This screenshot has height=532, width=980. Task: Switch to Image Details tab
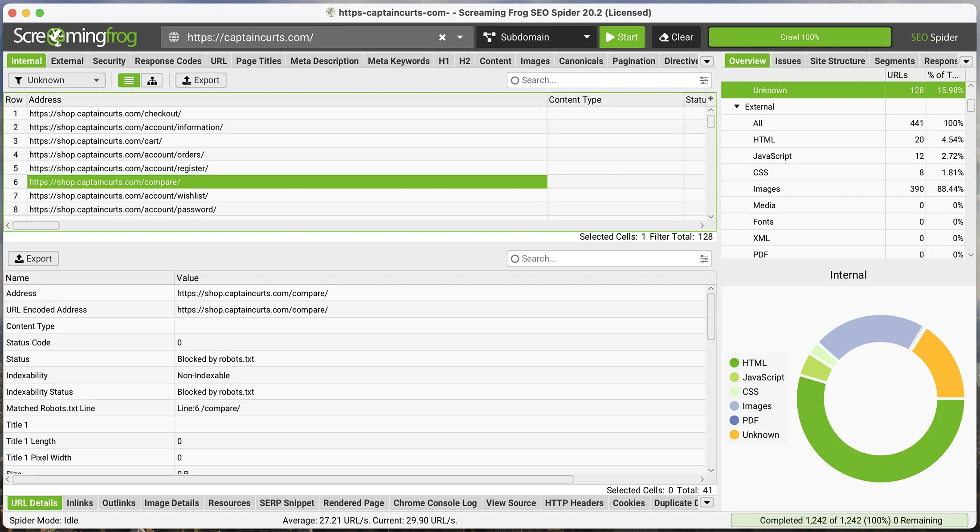(171, 503)
